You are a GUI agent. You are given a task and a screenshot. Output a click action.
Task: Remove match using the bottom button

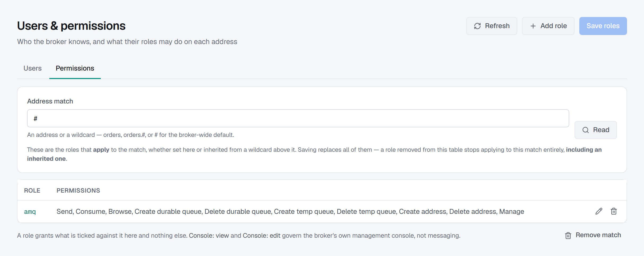pos(593,235)
